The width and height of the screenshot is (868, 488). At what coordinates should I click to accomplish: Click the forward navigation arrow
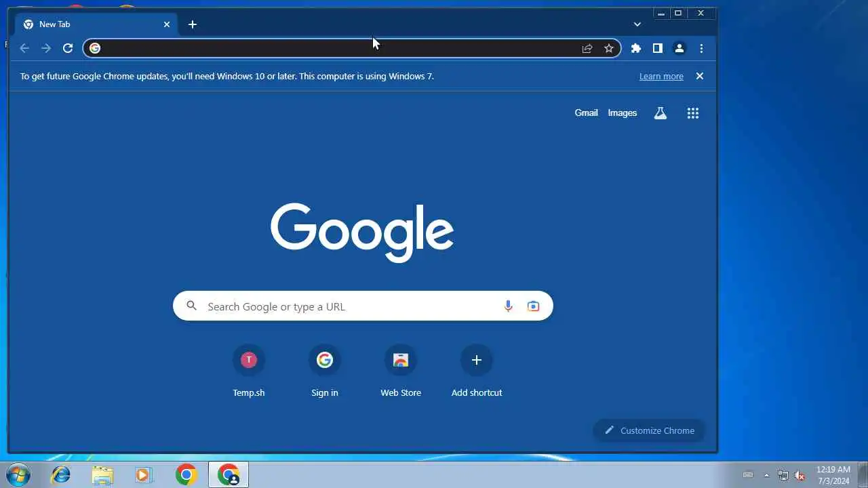pyautogui.click(x=46, y=48)
